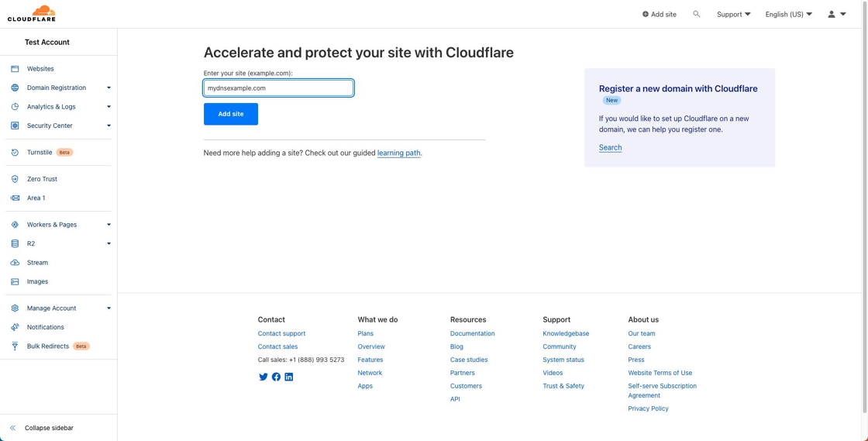This screenshot has height=441, width=868.
Task: Click the Notifications megaphone icon
Action: [x=15, y=327]
